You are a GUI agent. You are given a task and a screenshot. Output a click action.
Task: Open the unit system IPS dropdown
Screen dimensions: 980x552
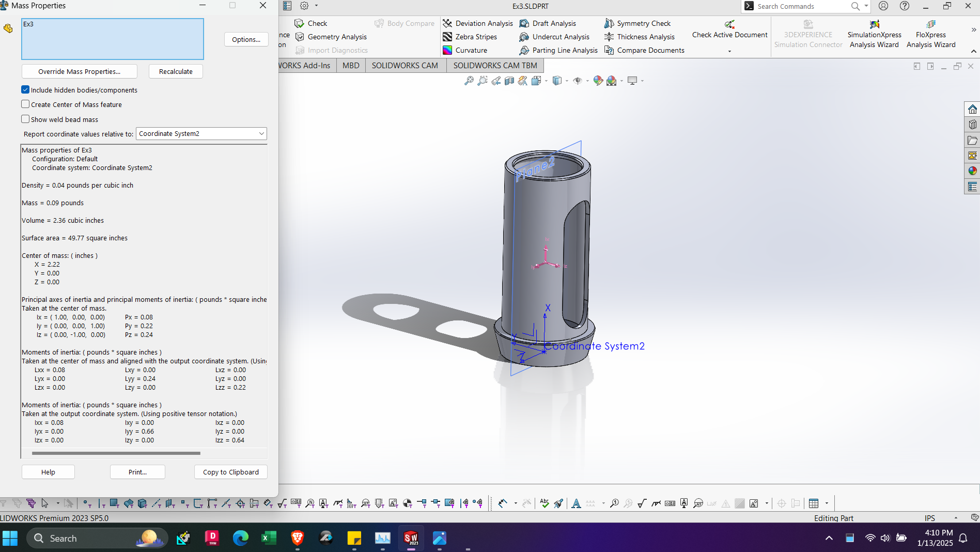pyautogui.click(x=955, y=518)
